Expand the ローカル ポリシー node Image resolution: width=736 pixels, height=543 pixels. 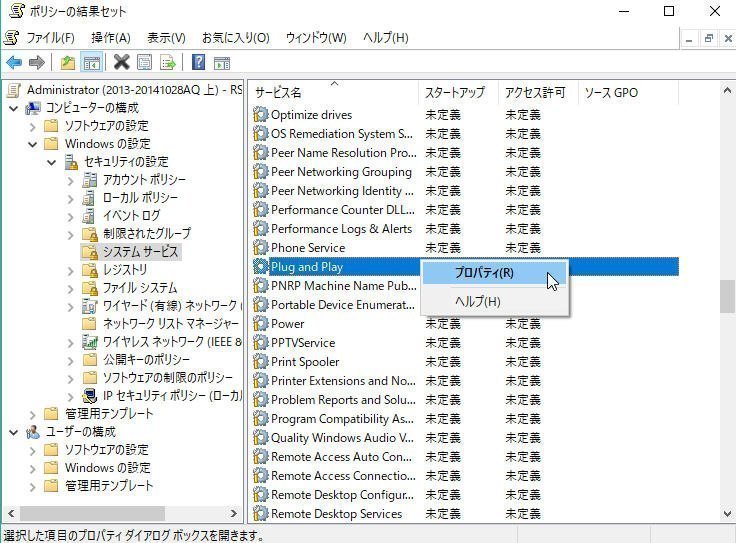click(x=70, y=199)
